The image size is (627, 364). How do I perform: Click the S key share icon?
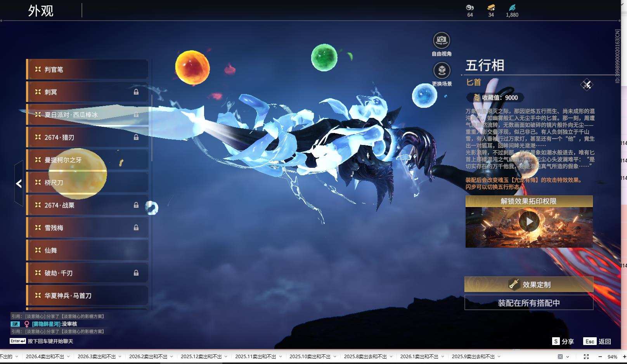(x=556, y=341)
